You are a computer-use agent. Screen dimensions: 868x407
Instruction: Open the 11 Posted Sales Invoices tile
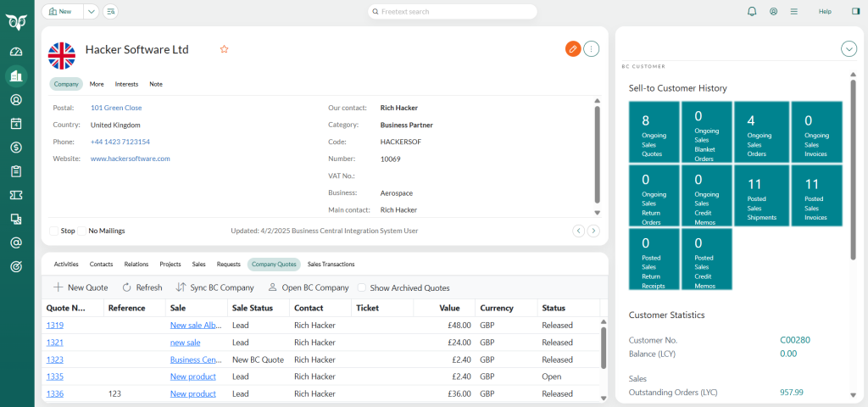[817, 196]
